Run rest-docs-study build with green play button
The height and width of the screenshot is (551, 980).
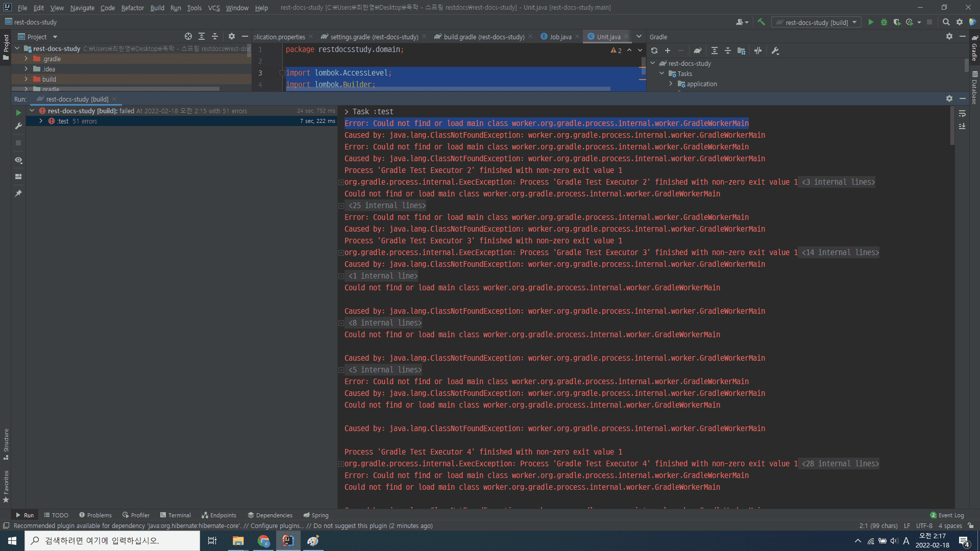(871, 22)
